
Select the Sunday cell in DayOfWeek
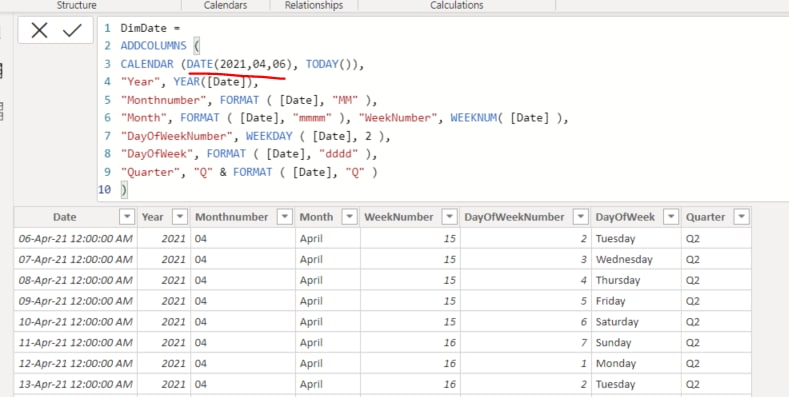(637, 343)
